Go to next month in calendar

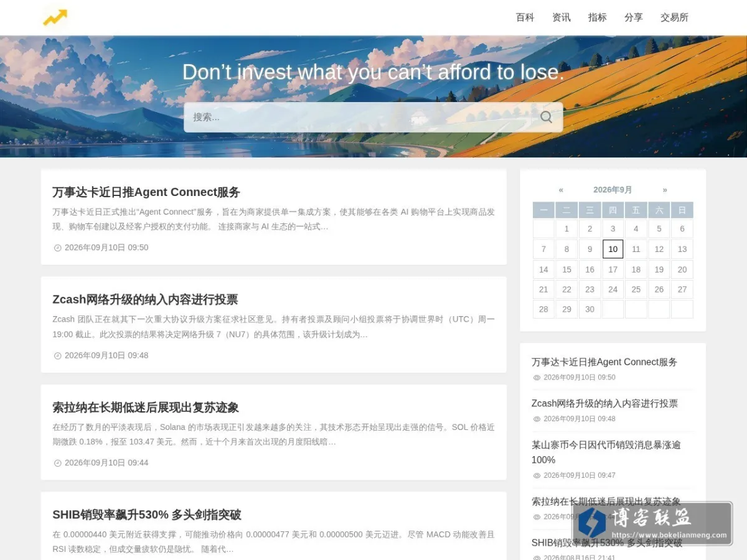[x=665, y=190]
